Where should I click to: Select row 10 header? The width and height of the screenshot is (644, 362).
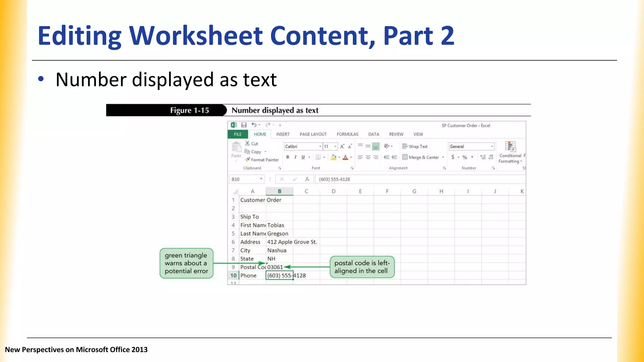coord(233,275)
